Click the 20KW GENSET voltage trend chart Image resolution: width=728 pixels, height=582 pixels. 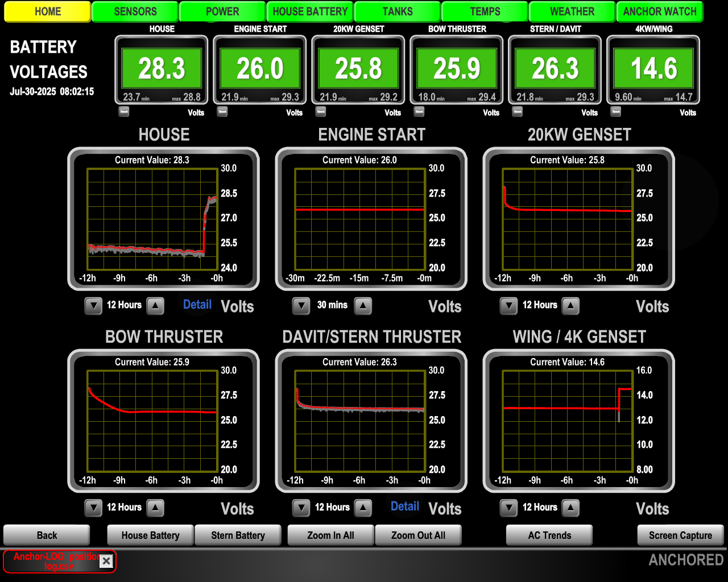point(579,219)
